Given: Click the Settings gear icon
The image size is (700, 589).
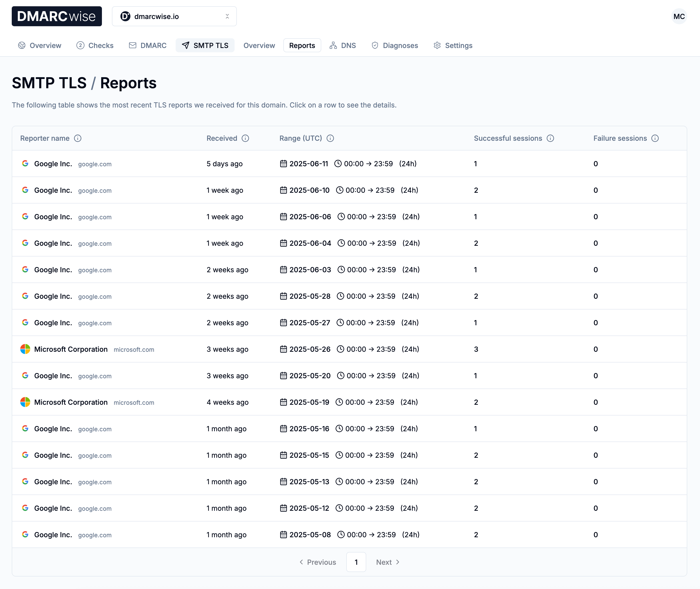Looking at the screenshot, I should [x=437, y=45].
